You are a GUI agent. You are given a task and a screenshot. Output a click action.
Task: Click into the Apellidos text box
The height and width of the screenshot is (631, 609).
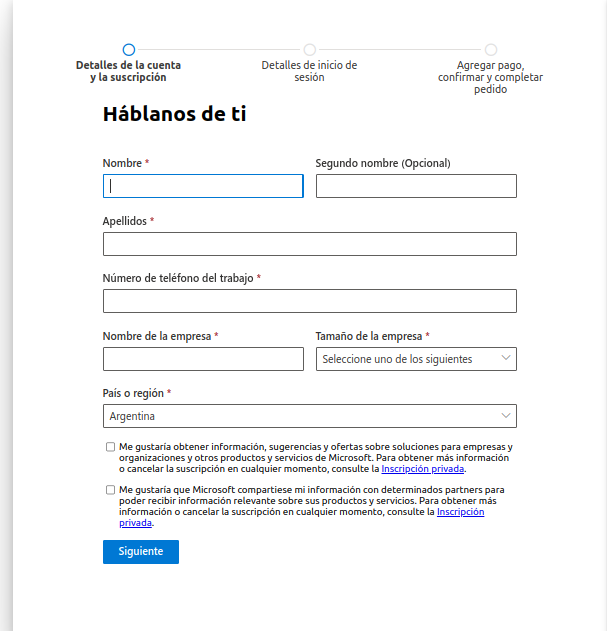click(310, 244)
